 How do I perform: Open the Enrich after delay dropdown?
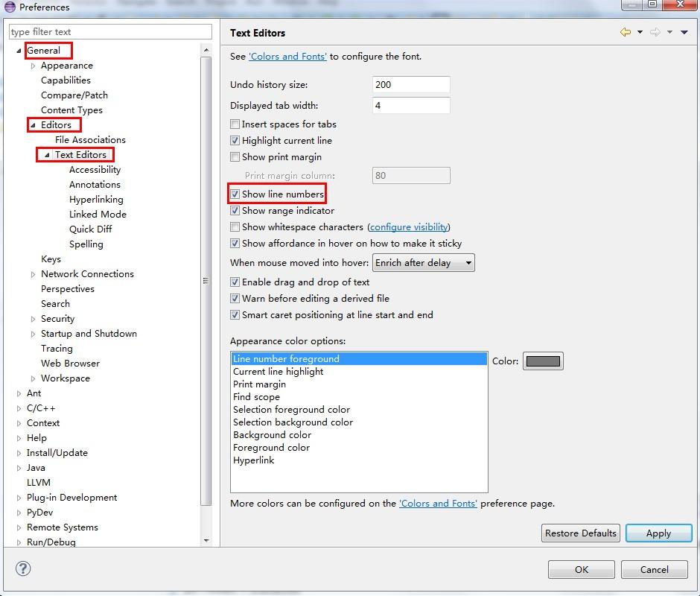423,263
